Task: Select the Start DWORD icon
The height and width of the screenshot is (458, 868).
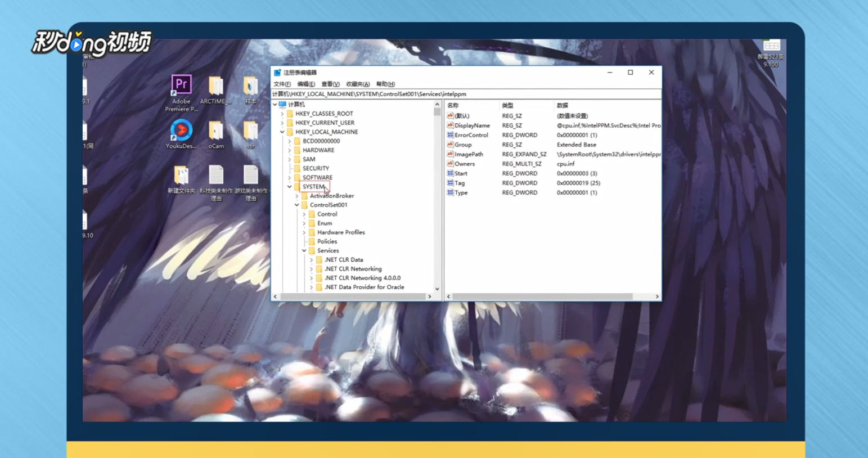Action: click(450, 173)
